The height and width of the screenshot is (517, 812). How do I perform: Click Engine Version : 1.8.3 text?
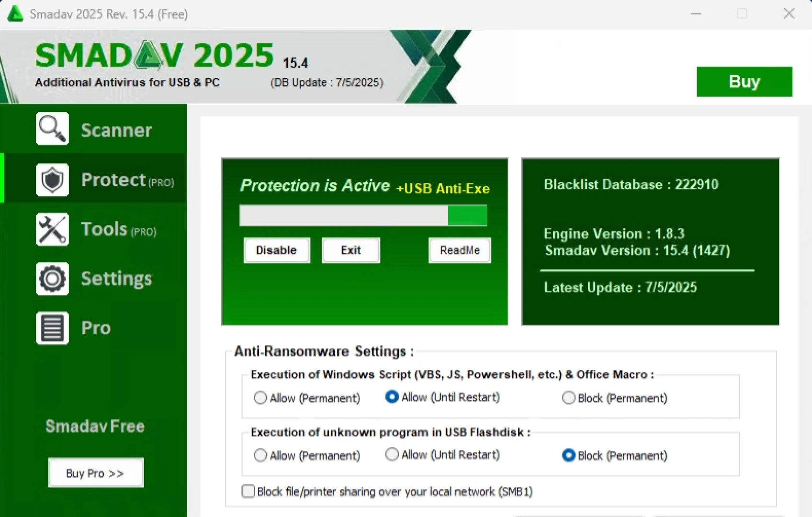tap(614, 234)
